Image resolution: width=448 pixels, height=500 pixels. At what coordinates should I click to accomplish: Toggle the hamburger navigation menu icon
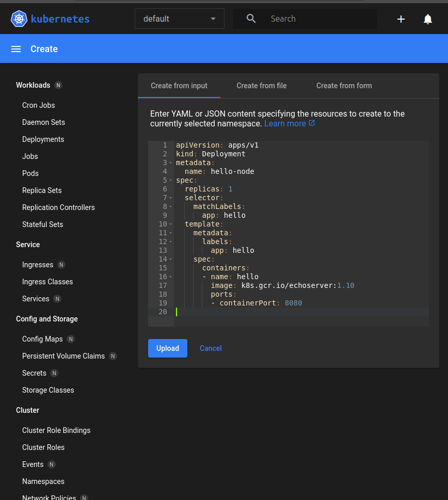16,49
